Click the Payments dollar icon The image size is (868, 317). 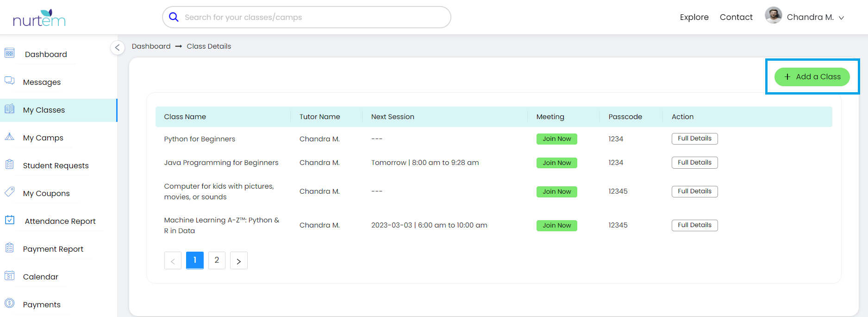tap(10, 303)
